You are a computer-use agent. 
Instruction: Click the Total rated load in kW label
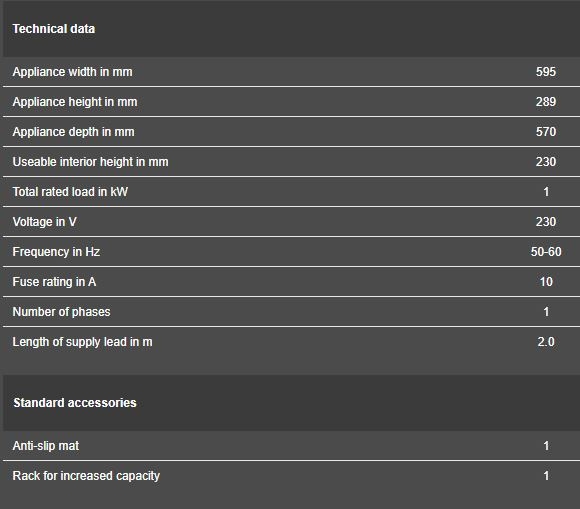70,192
